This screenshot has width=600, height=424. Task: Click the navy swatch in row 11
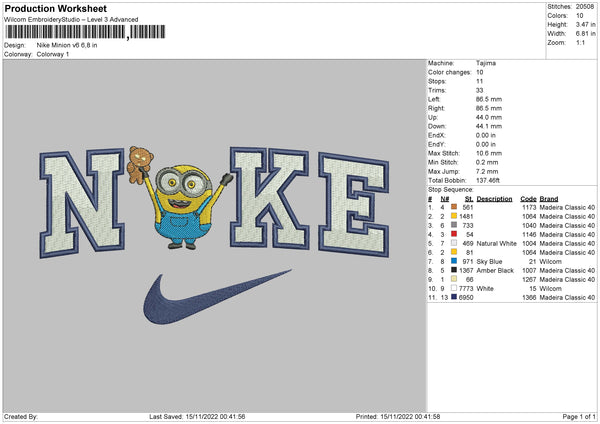pyautogui.click(x=455, y=297)
